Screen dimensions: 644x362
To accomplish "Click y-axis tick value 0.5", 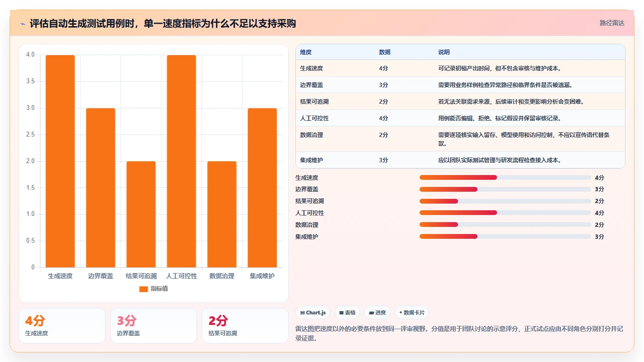I will pos(30,241).
